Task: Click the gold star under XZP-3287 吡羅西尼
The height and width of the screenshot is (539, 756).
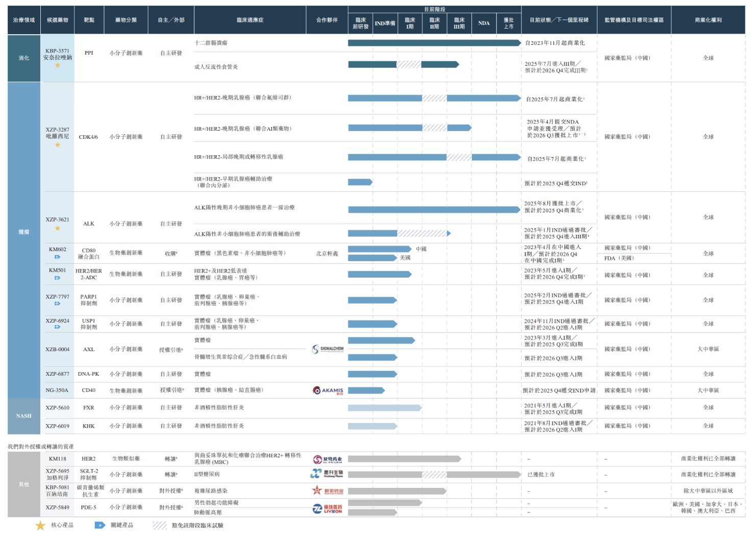Action: click(x=58, y=145)
